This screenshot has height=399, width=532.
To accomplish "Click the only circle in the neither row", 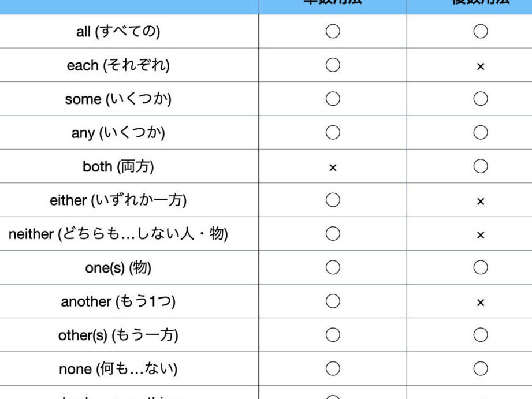I will [333, 234].
